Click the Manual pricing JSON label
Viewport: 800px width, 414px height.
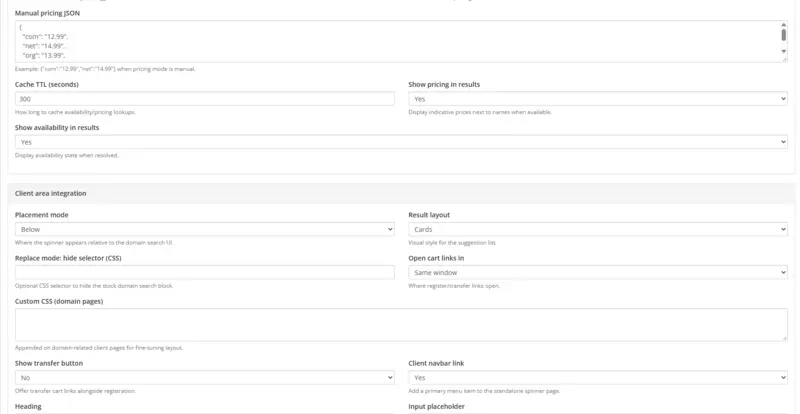47,13
